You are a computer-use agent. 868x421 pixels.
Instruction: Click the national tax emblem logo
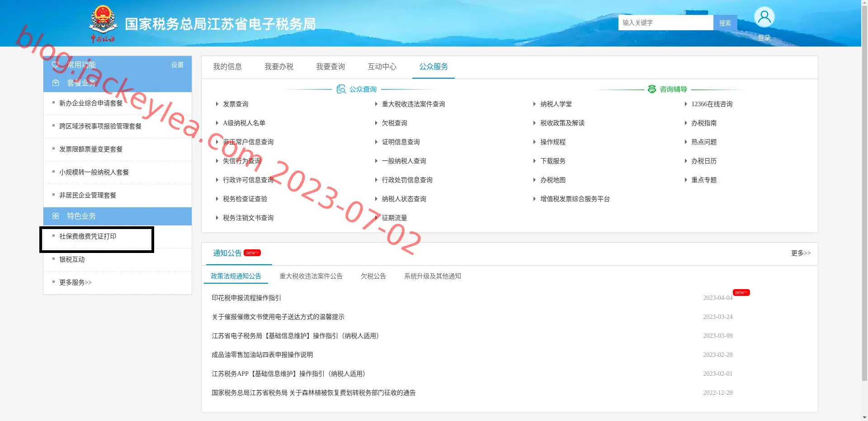[103, 24]
